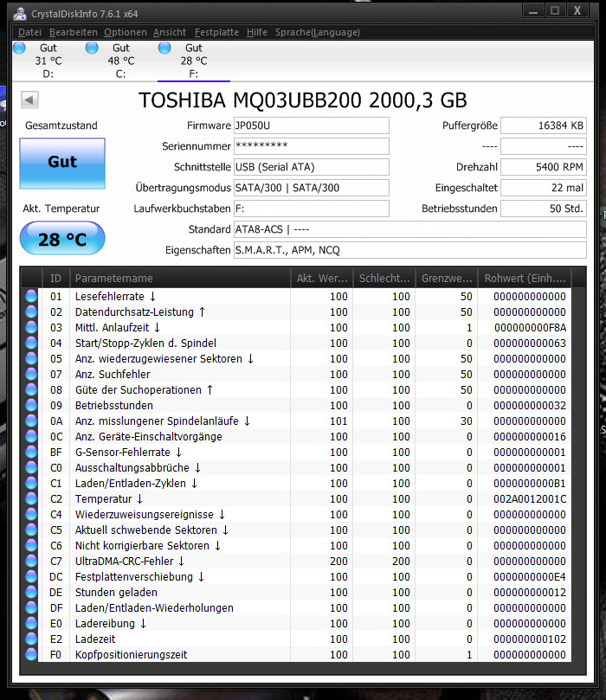Click status orb of Betriebsstunden attribute row
606x700 pixels.
(31, 405)
